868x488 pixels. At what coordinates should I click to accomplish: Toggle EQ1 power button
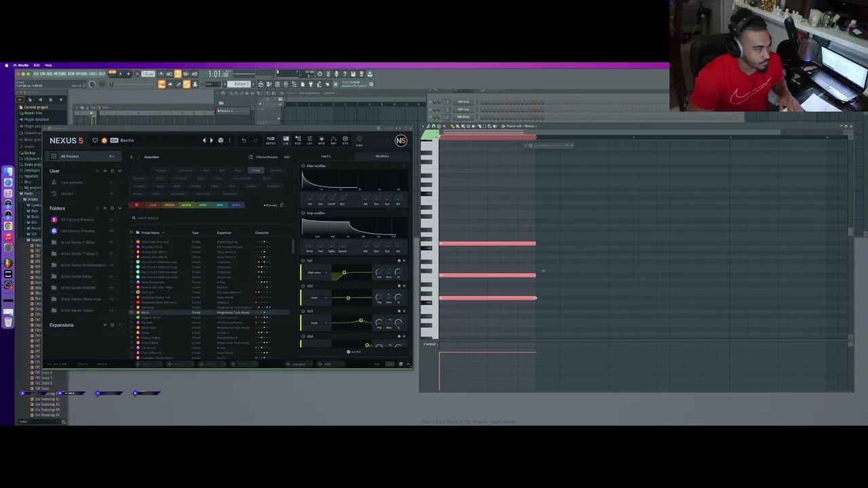click(303, 261)
